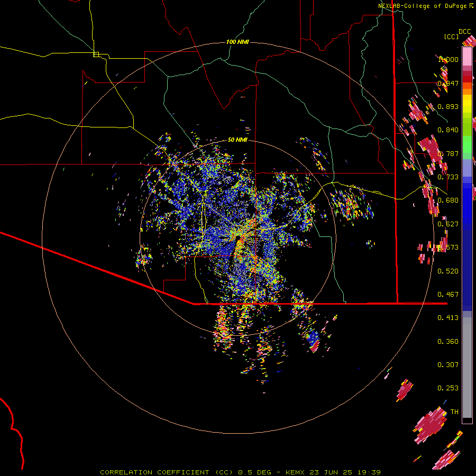Click the 50 NMI range ring label

(237, 140)
